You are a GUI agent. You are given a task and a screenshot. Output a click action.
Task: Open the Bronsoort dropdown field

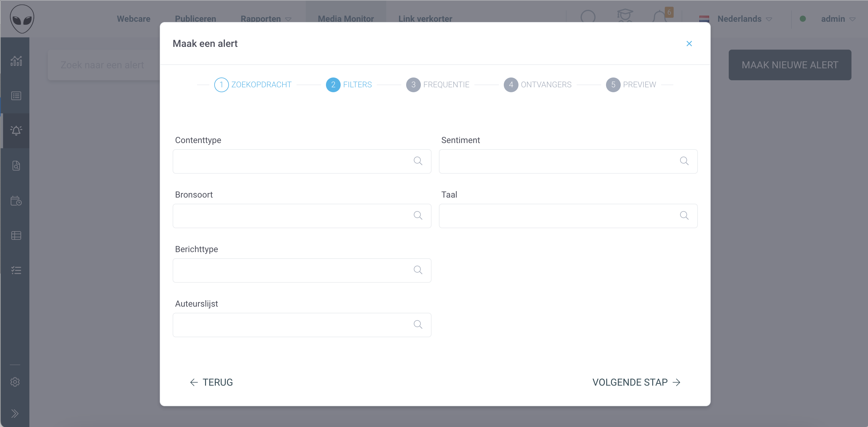[x=302, y=216]
